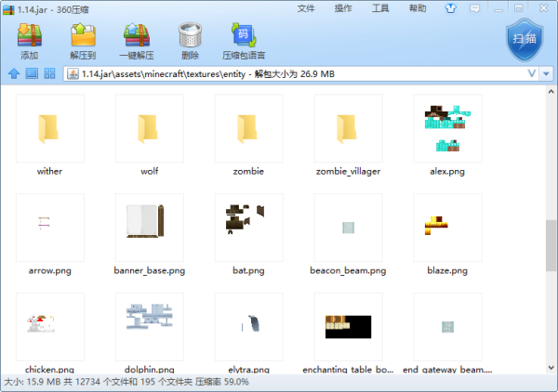Viewport: 558px width, 392px height.
Task: Select the beacon_beam.png thumbnail
Action: pos(349,228)
